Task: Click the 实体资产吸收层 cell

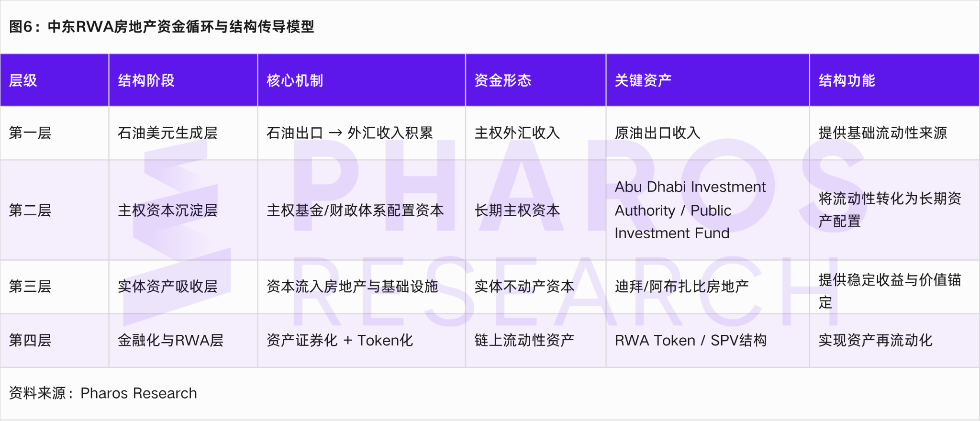Action: 167,286
